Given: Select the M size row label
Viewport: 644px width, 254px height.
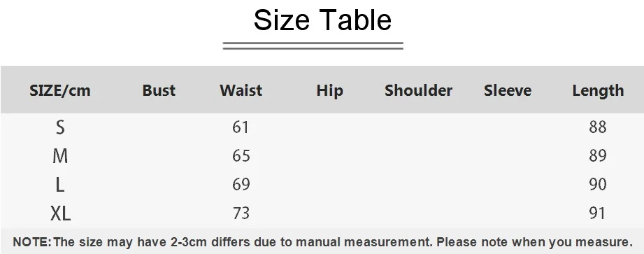Looking at the screenshot, I should (60, 156).
